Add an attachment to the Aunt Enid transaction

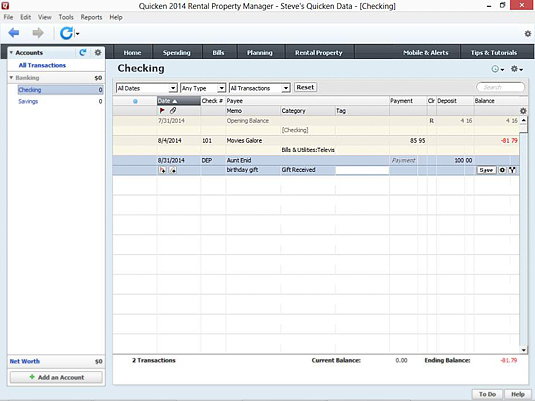coord(173,170)
